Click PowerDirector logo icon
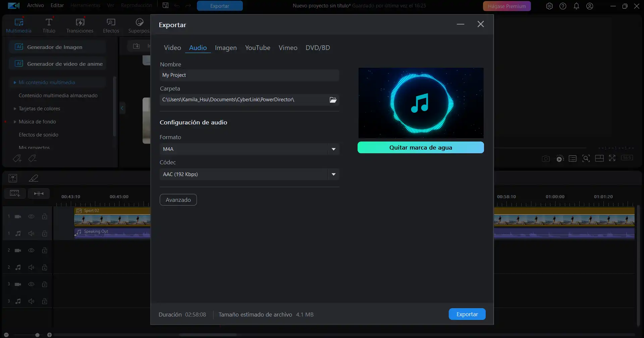This screenshot has height=338, width=644. (13, 6)
